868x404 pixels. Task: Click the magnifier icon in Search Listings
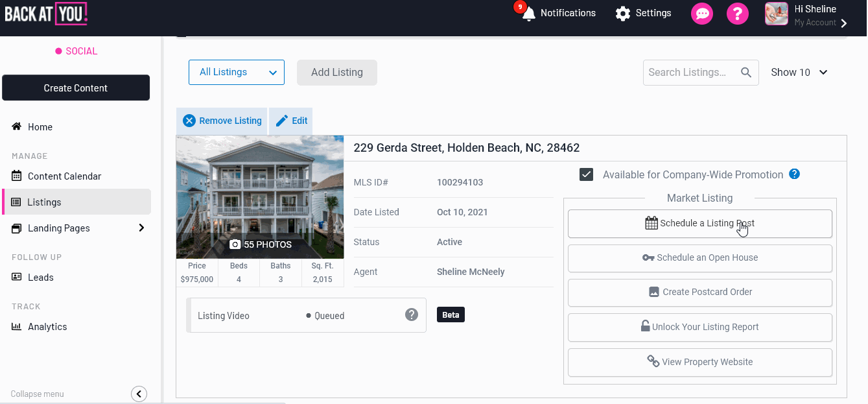(747, 73)
